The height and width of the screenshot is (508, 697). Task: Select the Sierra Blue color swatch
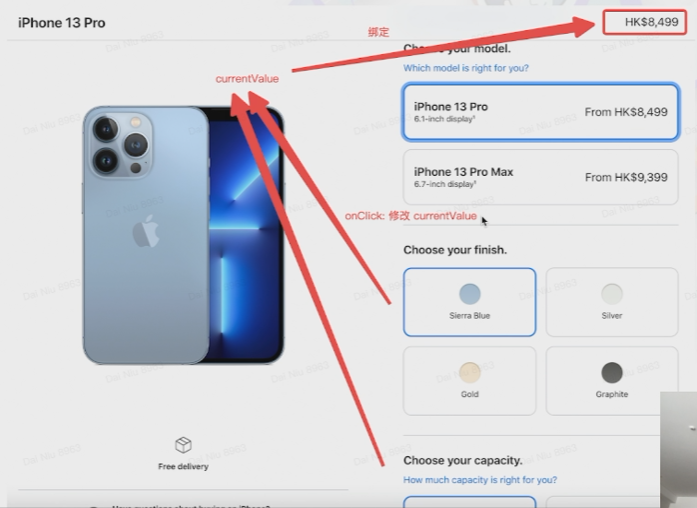tap(469, 294)
